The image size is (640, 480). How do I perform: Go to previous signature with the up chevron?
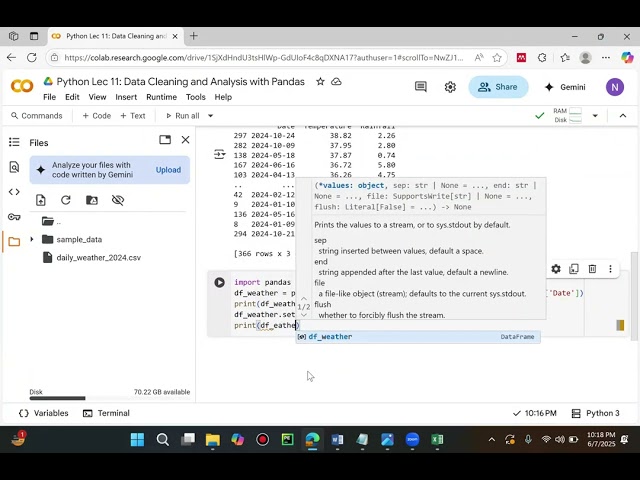(304, 298)
